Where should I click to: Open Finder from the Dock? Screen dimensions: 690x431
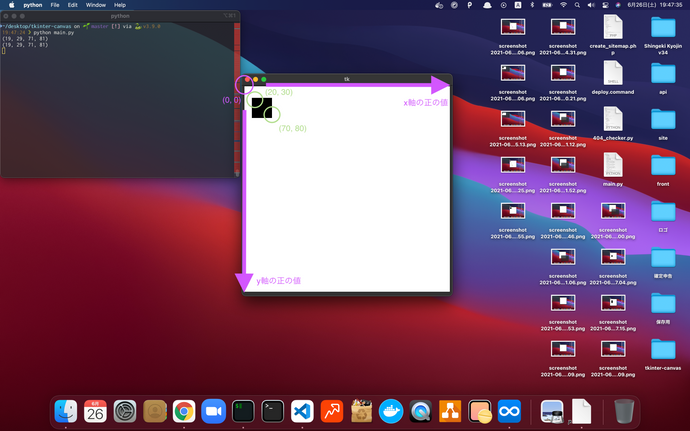click(x=66, y=411)
